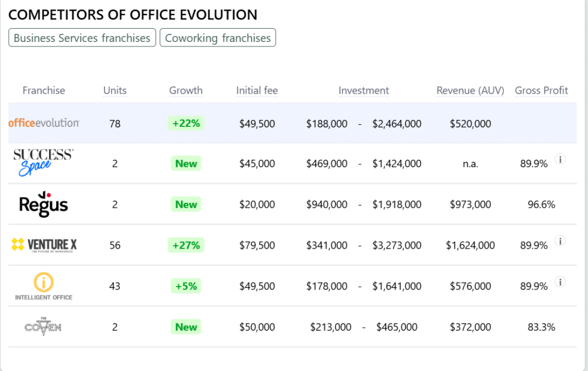Click the Units column header
This screenshot has height=371, width=588.
[x=115, y=90]
